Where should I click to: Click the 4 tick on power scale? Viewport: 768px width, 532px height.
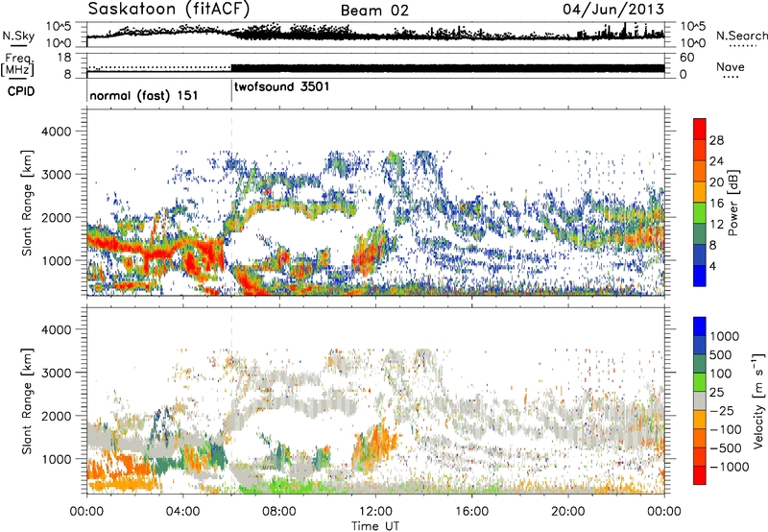(x=713, y=266)
